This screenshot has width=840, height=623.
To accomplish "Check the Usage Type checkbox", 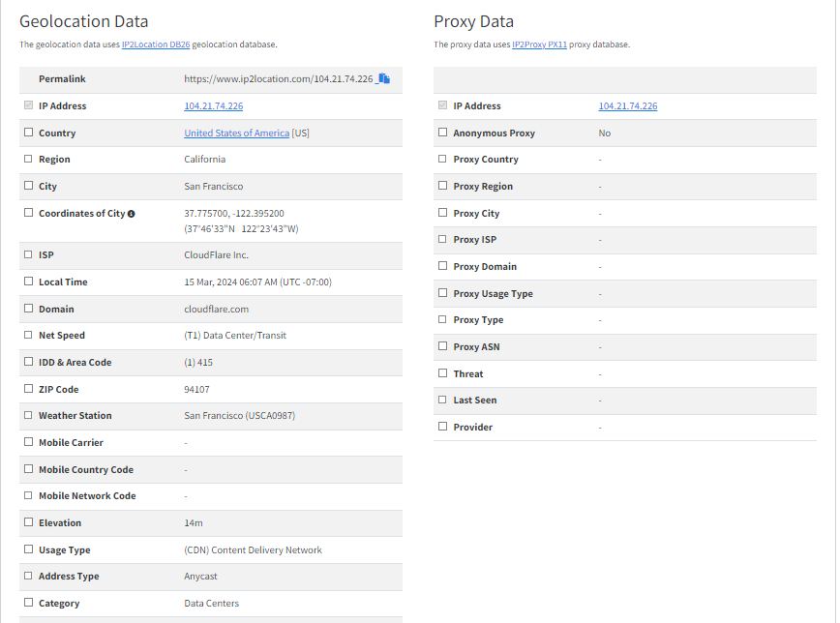I will tap(28, 549).
